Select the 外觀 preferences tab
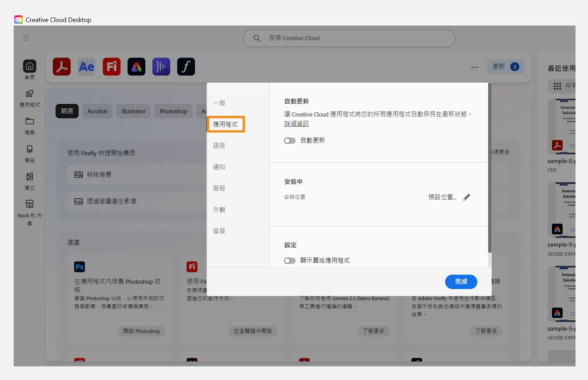 click(x=219, y=210)
